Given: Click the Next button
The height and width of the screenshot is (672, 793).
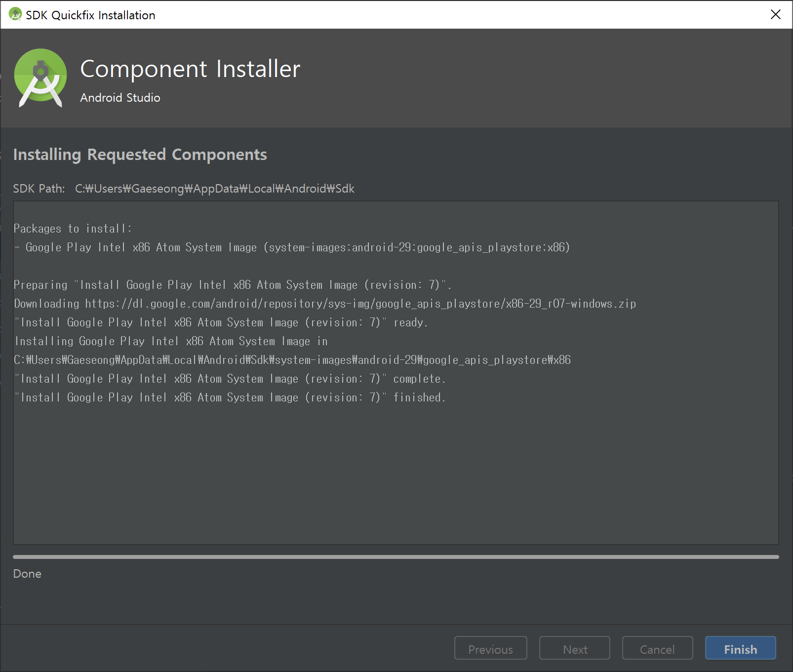Looking at the screenshot, I should (x=575, y=648).
